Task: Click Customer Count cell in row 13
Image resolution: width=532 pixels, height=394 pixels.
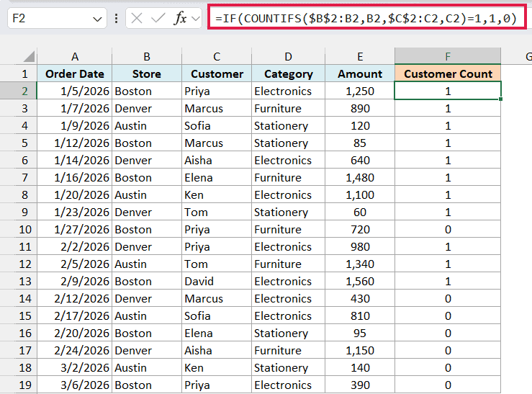Action: (x=448, y=282)
